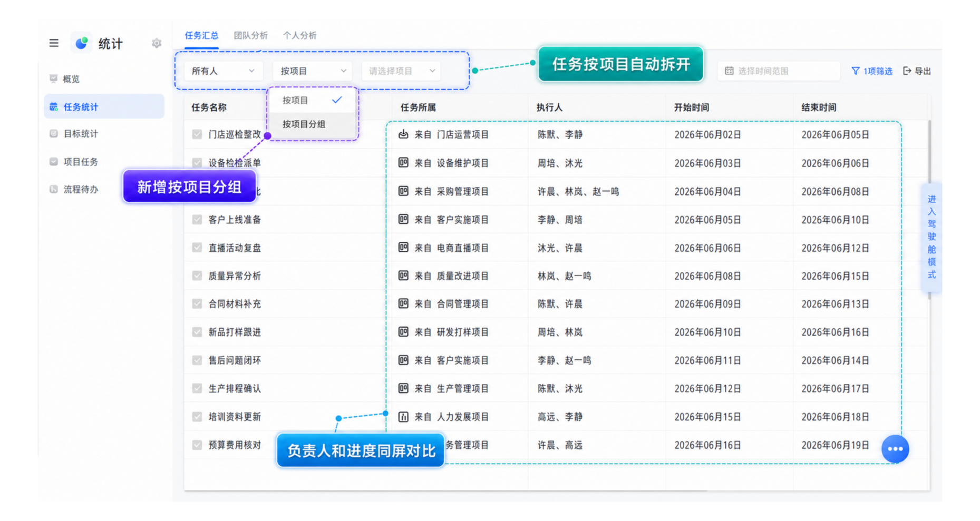This screenshot has width=980, height=521.
Task: Open the 请选择项目 dropdown
Action: pyautogui.click(x=401, y=71)
